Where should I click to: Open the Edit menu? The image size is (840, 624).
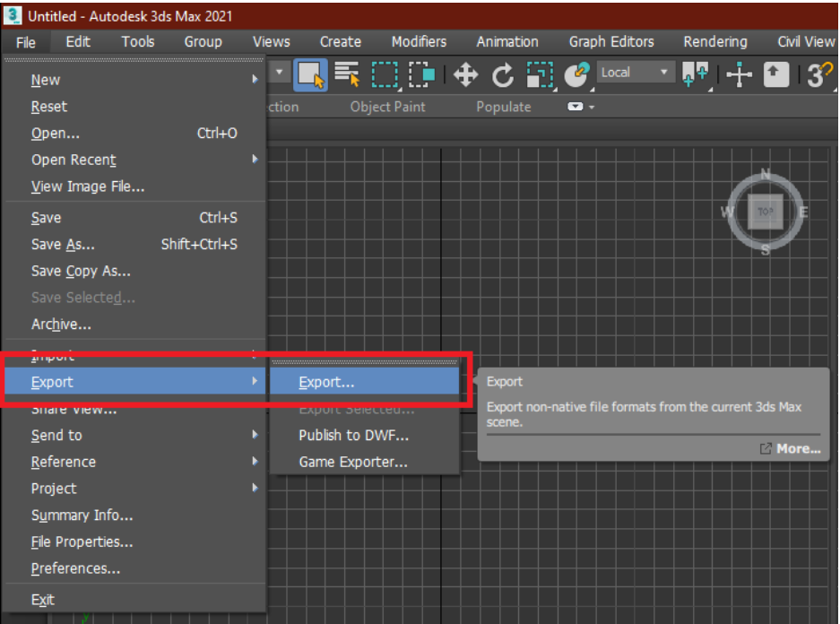point(78,42)
